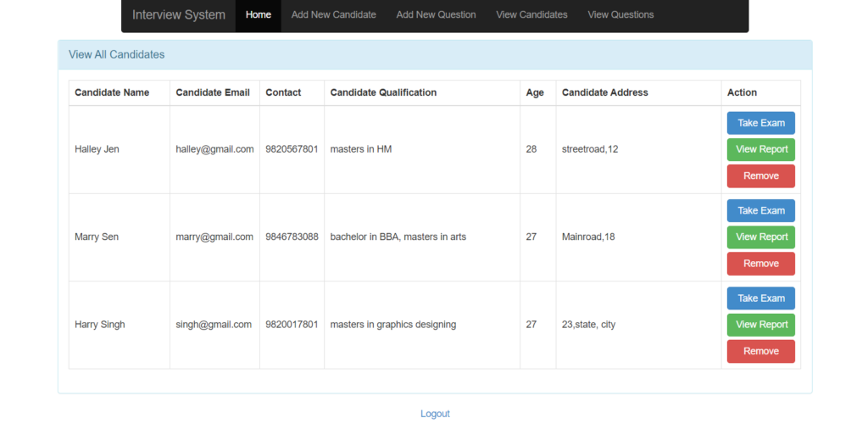The image size is (868, 429).
Task: Go to the Home nav item
Action: pyautogui.click(x=258, y=15)
